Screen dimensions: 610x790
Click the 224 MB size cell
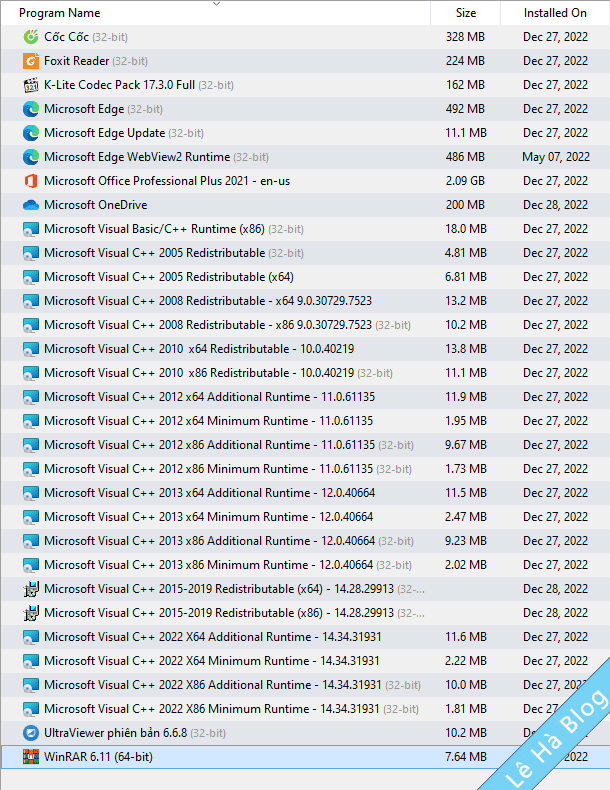click(x=465, y=61)
